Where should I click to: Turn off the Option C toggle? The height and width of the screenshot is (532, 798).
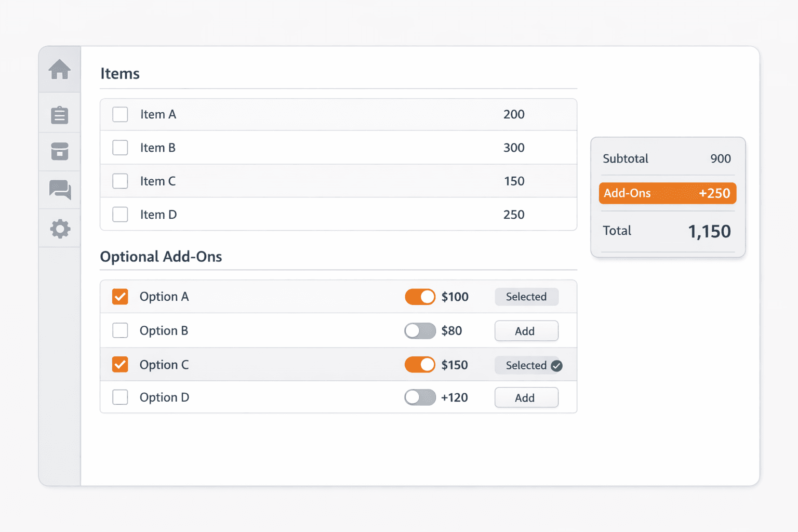click(420, 364)
